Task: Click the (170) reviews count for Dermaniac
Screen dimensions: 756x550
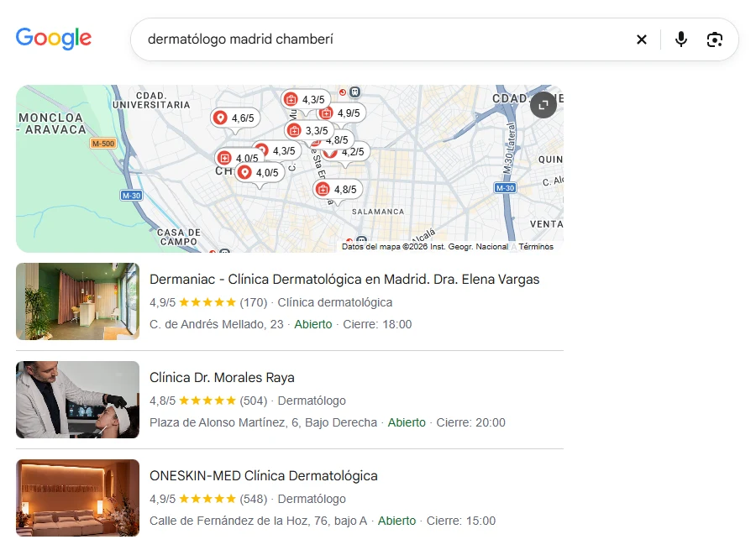Action: (x=253, y=303)
